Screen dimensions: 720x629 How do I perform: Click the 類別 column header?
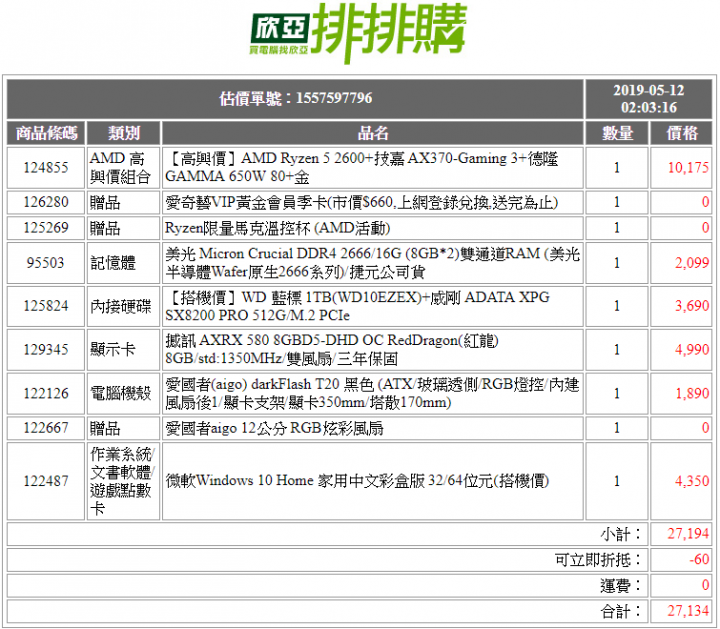pyautogui.click(x=124, y=134)
